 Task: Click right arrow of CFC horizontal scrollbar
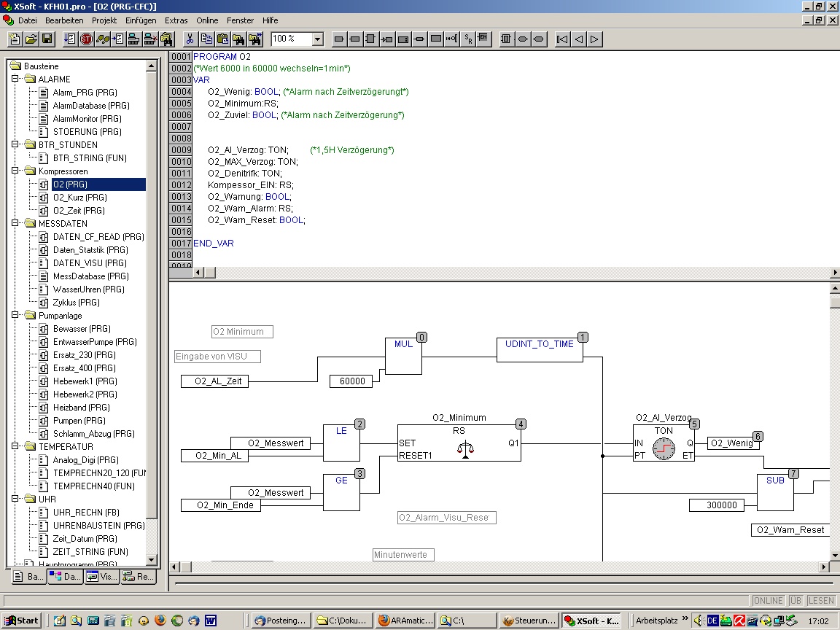(x=824, y=567)
